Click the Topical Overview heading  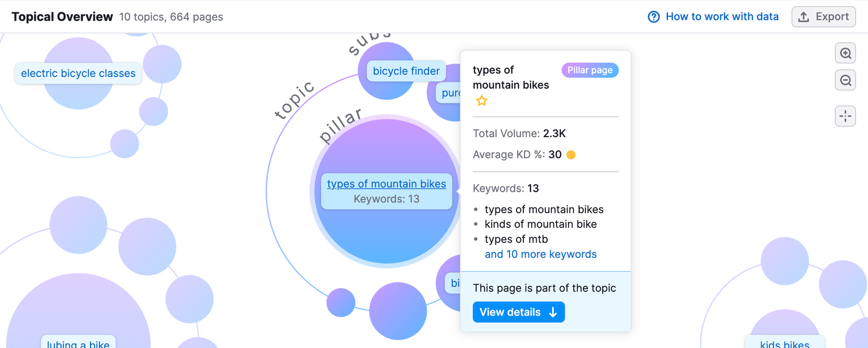point(62,17)
